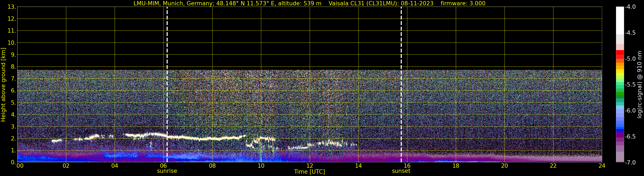Click the height axis tick "7."
This screenshot has height=176, width=644.
click(13, 79)
